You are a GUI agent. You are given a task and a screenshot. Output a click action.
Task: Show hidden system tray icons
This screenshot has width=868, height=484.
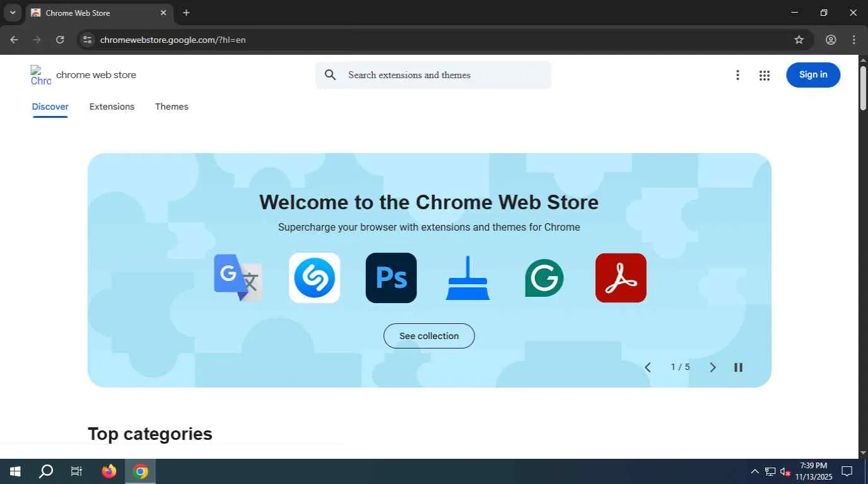coord(754,471)
